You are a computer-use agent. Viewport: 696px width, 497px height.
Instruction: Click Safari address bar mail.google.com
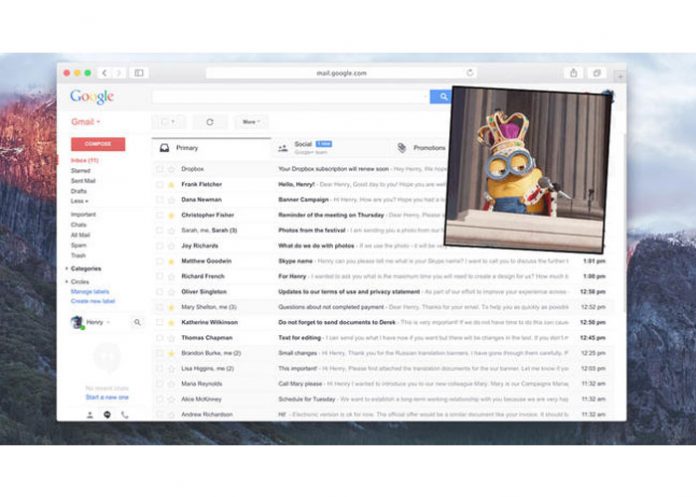click(341, 73)
